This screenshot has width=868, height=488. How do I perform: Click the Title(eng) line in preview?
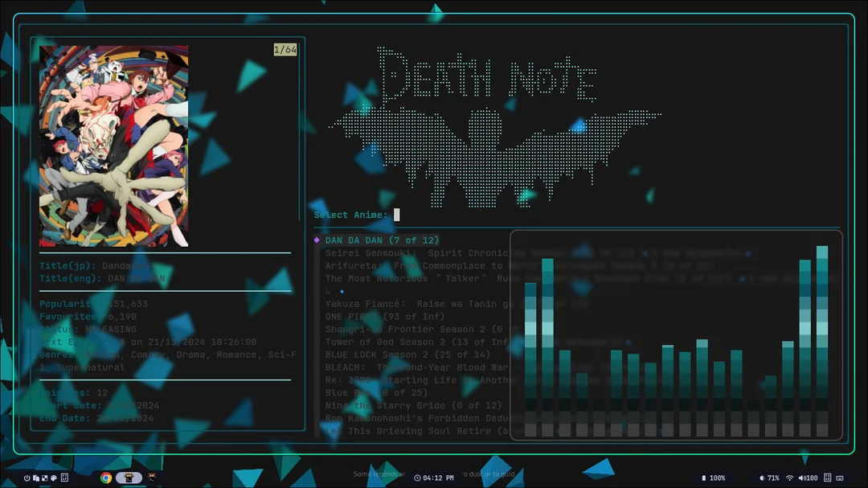[102, 279]
